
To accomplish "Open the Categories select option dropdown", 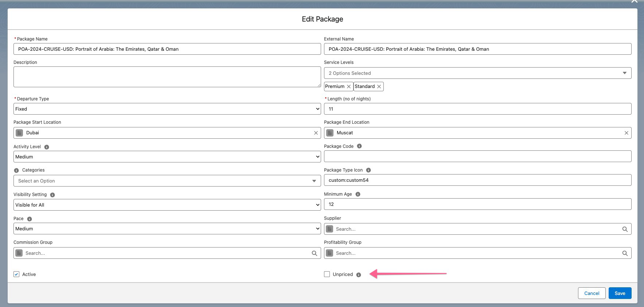I will pyautogui.click(x=167, y=181).
